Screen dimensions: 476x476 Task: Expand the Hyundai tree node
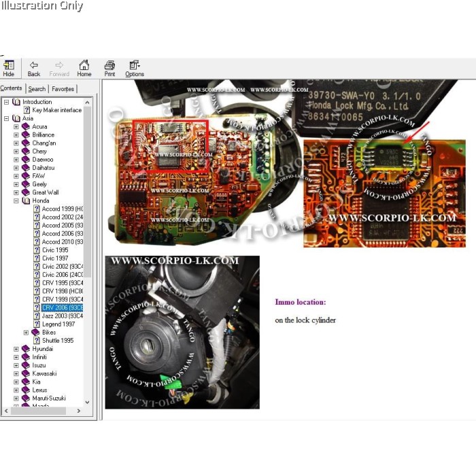[16, 349]
